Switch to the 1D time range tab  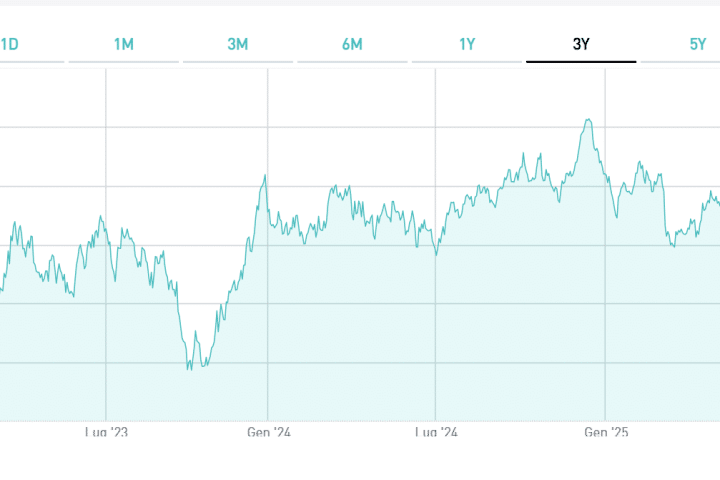coord(10,44)
